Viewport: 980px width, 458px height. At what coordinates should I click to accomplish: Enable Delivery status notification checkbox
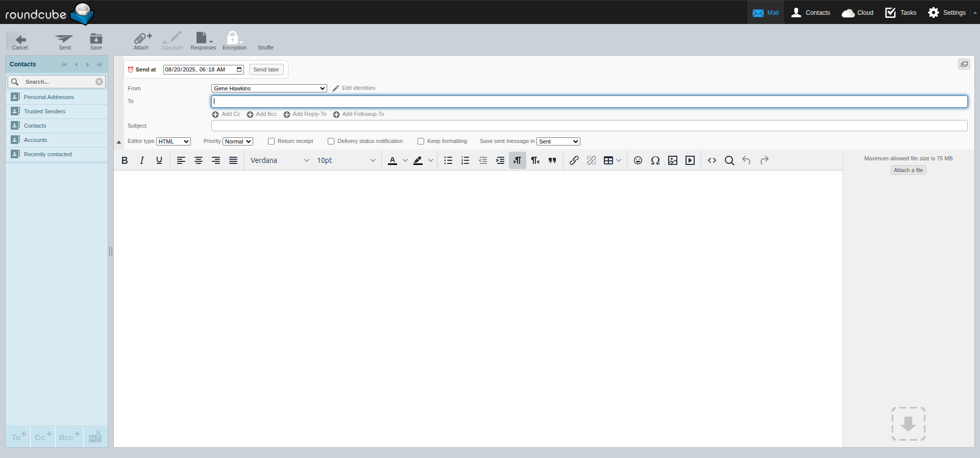coord(331,141)
